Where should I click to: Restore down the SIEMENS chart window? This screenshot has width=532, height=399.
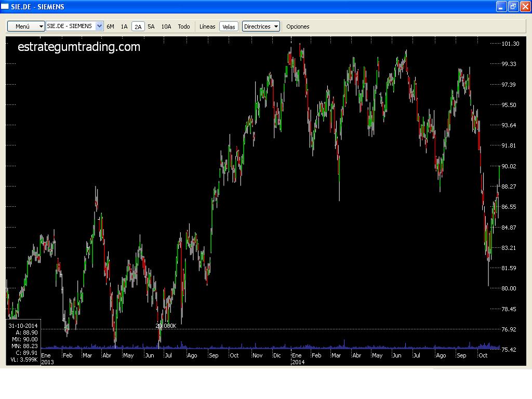point(513,6)
